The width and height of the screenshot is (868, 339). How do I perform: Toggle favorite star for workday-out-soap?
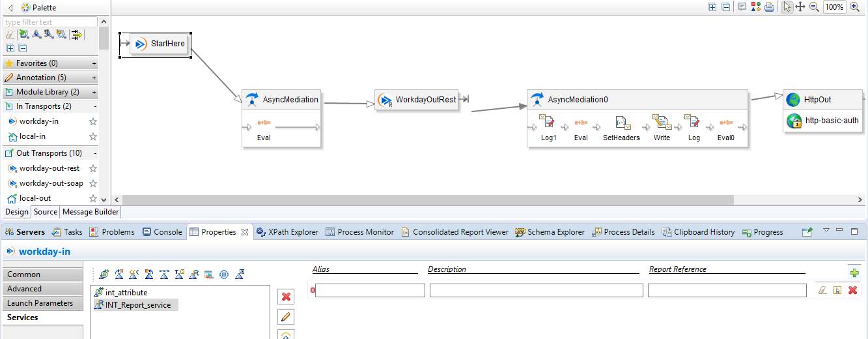tap(93, 183)
